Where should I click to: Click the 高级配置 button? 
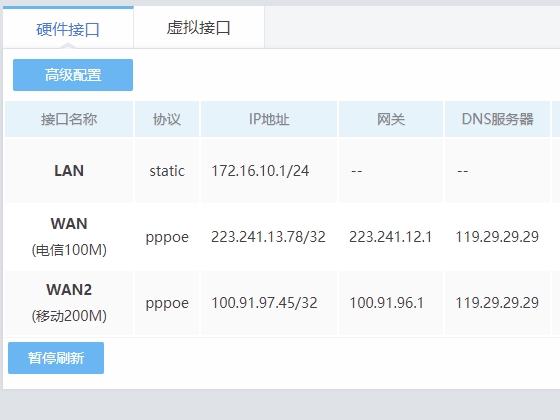click(x=73, y=75)
